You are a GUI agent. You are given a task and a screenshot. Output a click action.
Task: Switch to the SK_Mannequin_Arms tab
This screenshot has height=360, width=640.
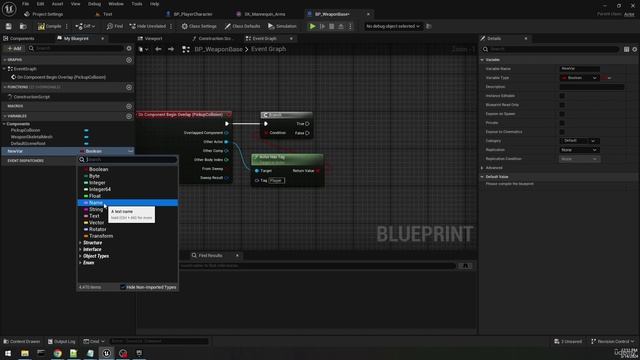(x=264, y=14)
